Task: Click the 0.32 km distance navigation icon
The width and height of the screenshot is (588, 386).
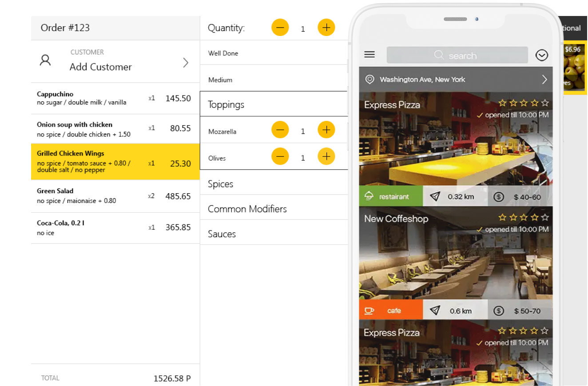Action: point(435,196)
